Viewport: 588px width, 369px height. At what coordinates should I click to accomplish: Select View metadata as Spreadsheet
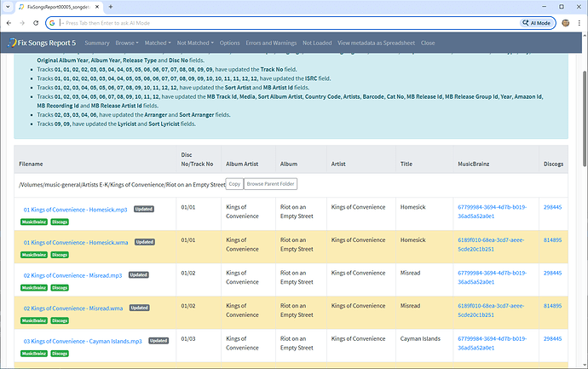pos(376,43)
